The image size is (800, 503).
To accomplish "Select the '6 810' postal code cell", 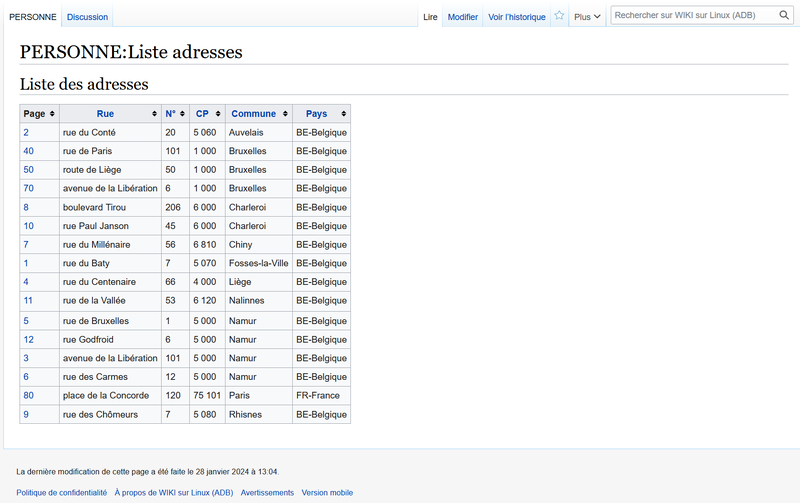I will tap(207, 245).
